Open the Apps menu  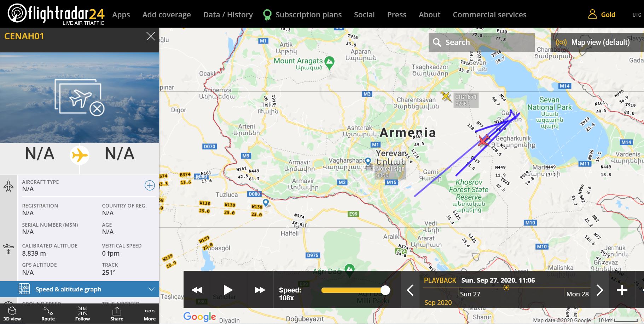[x=121, y=15]
